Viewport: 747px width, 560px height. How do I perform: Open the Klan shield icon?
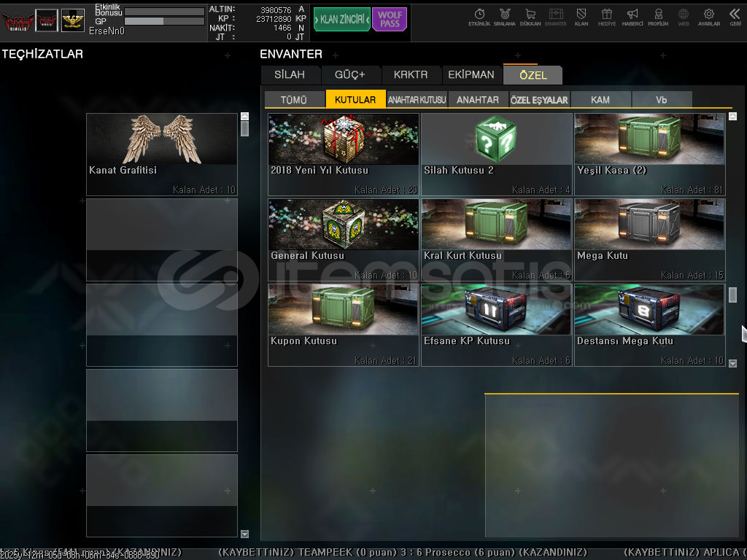tap(581, 16)
